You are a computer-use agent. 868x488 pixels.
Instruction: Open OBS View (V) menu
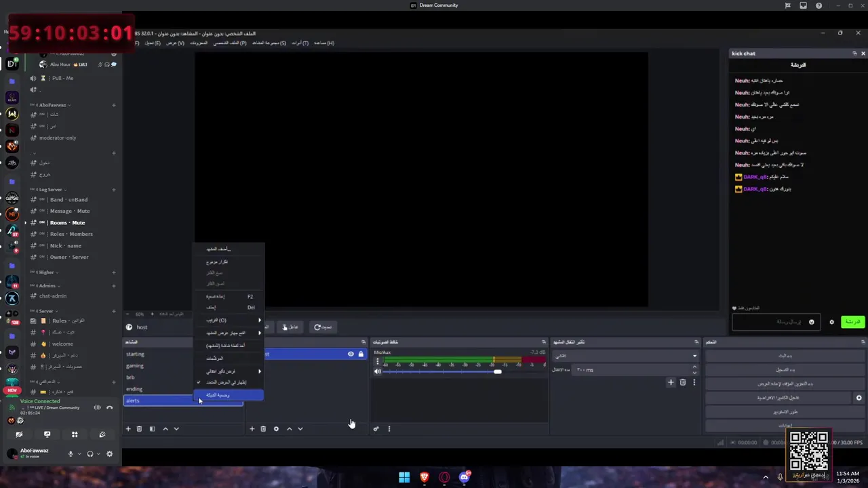tap(175, 43)
